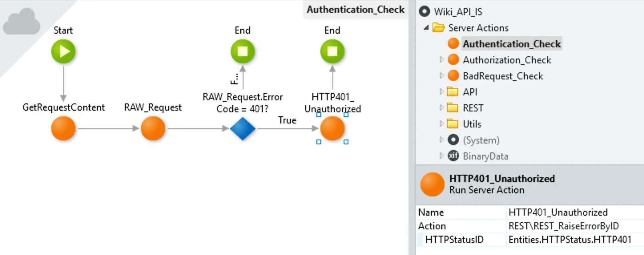The width and height of the screenshot is (644, 255).
Task: Expand the Utils folder
Action: pyautogui.click(x=441, y=124)
